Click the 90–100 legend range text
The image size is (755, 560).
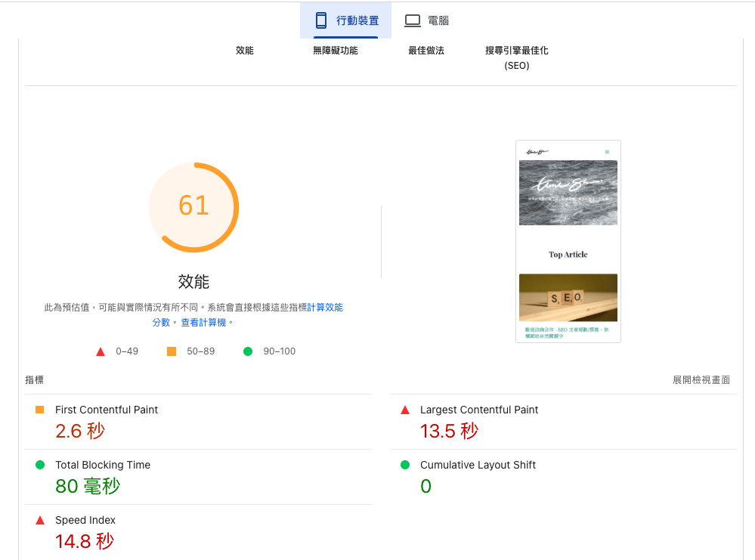280,351
